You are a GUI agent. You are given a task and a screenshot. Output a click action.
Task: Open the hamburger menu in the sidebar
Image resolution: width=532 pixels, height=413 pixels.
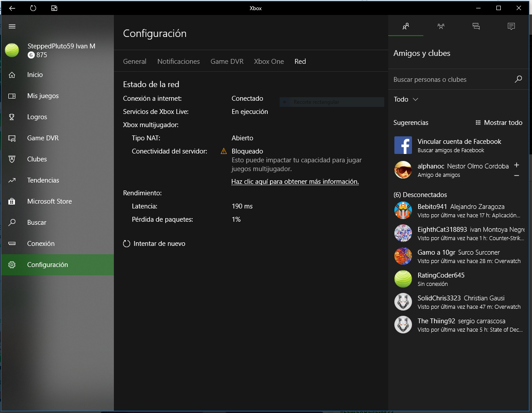point(12,26)
